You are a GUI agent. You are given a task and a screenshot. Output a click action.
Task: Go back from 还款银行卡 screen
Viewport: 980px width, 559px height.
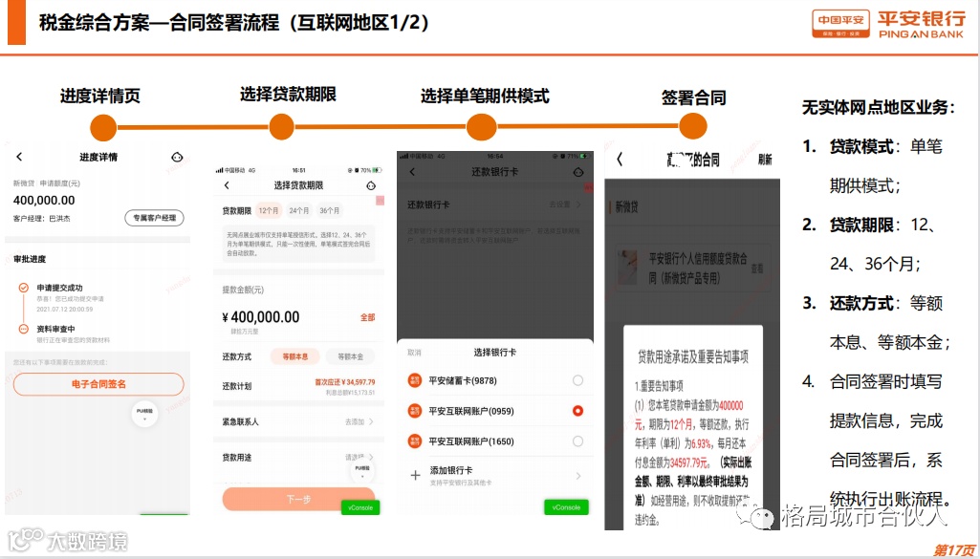pos(412,172)
